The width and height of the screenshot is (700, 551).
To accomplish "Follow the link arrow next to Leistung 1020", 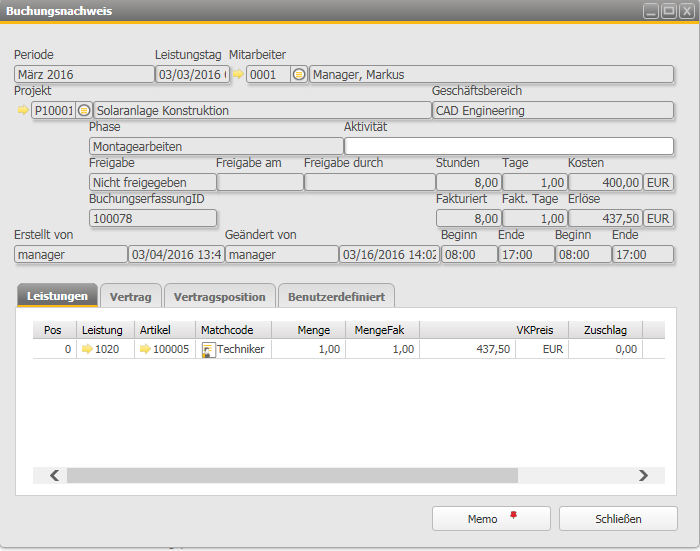I will [x=87, y=349].
